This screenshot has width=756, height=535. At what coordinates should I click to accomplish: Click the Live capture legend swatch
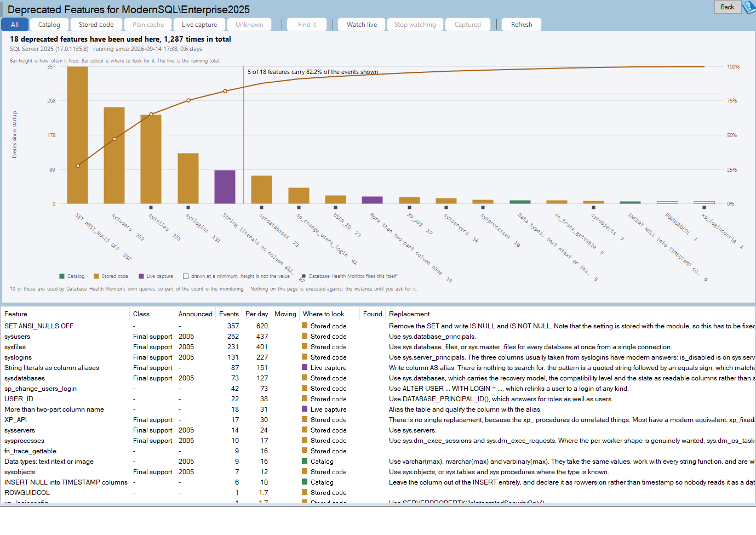point(141,276)
